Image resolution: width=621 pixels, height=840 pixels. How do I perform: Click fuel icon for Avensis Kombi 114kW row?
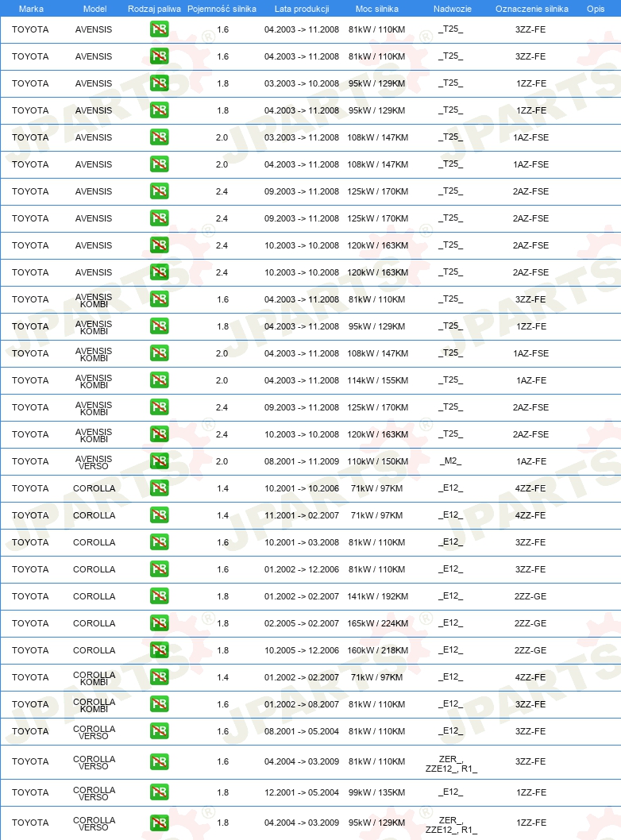point(159,380)
